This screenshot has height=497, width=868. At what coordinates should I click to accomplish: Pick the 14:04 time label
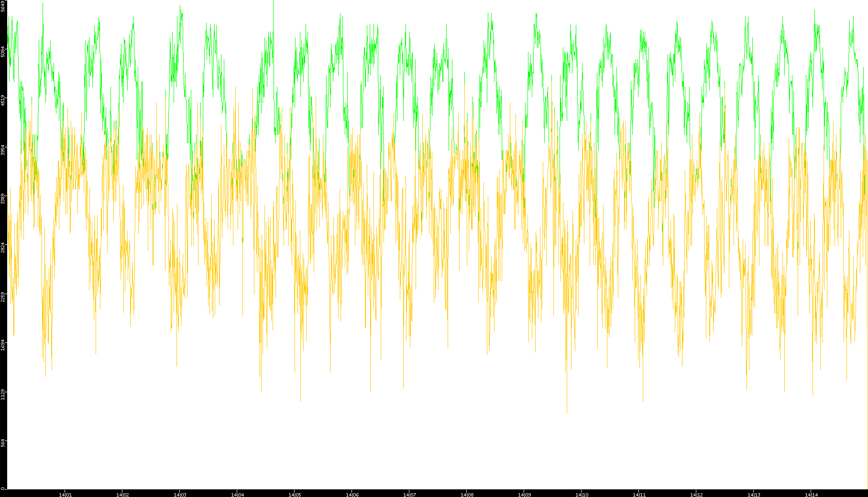pos(237,495)
